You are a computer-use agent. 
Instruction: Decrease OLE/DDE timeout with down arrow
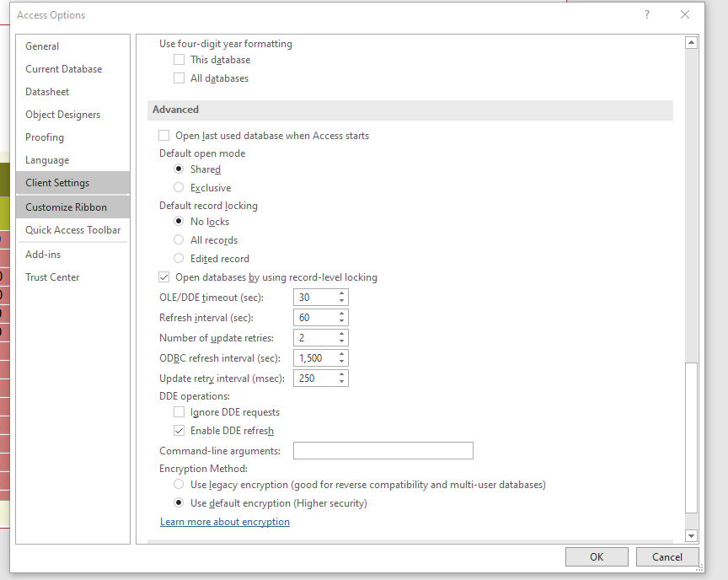pos(342,301)
